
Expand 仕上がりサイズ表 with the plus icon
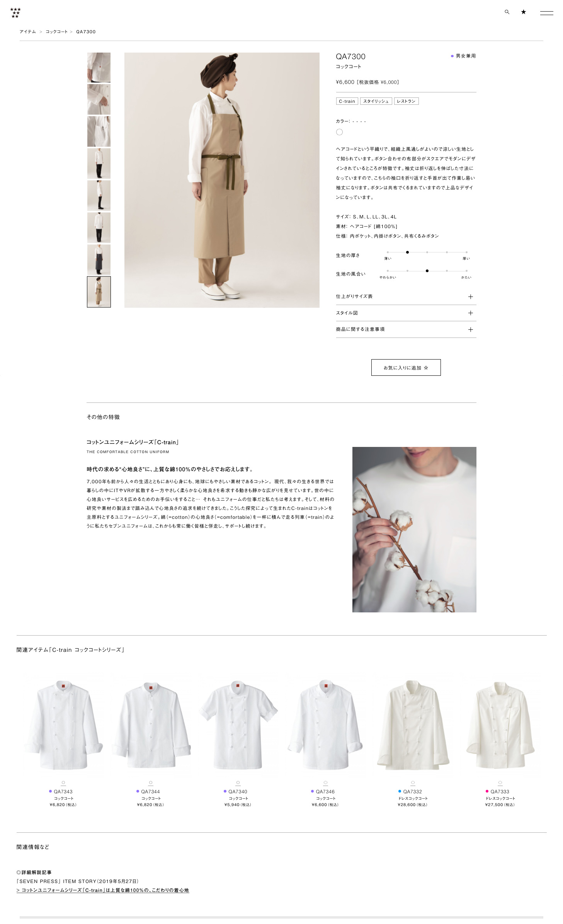point(470,297)
